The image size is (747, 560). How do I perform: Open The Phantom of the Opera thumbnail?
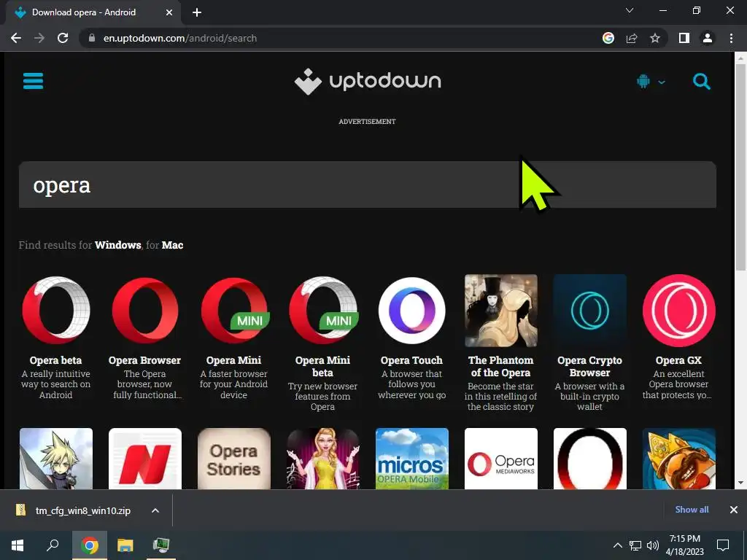click(501, 311)
